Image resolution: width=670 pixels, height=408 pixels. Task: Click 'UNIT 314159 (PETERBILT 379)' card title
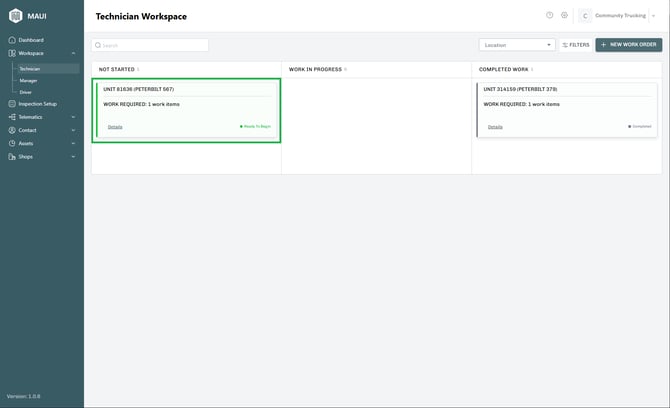[x=520, y=89]
